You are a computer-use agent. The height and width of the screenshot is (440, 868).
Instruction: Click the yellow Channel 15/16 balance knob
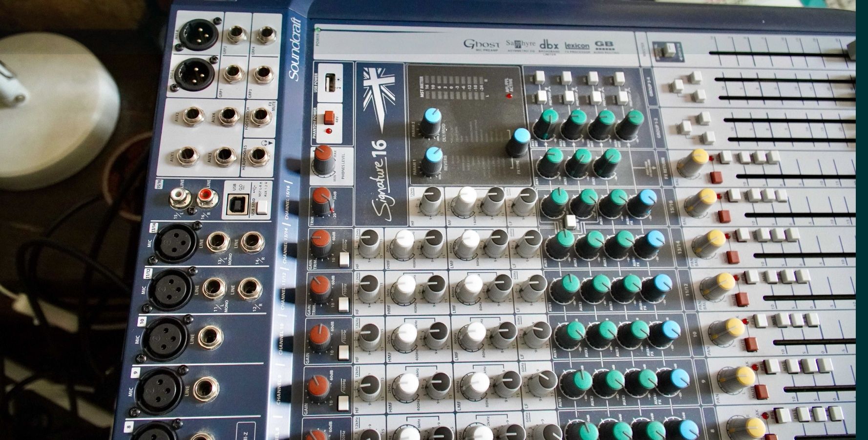point(702,202)
